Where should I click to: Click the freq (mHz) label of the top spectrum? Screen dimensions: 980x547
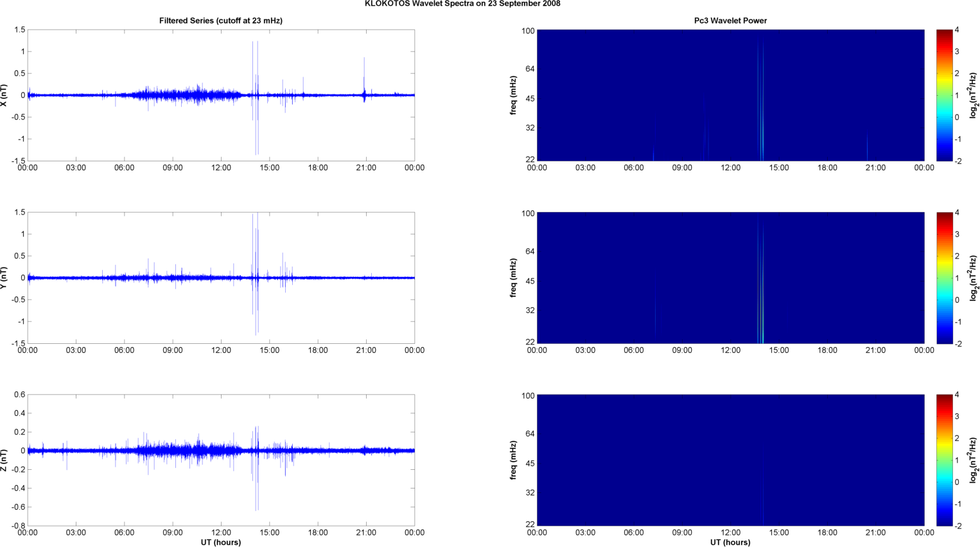[x=514, y=95]
